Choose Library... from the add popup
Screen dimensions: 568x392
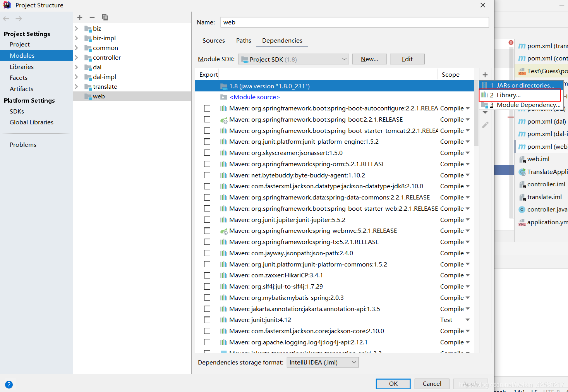click(x=508, y=95)
